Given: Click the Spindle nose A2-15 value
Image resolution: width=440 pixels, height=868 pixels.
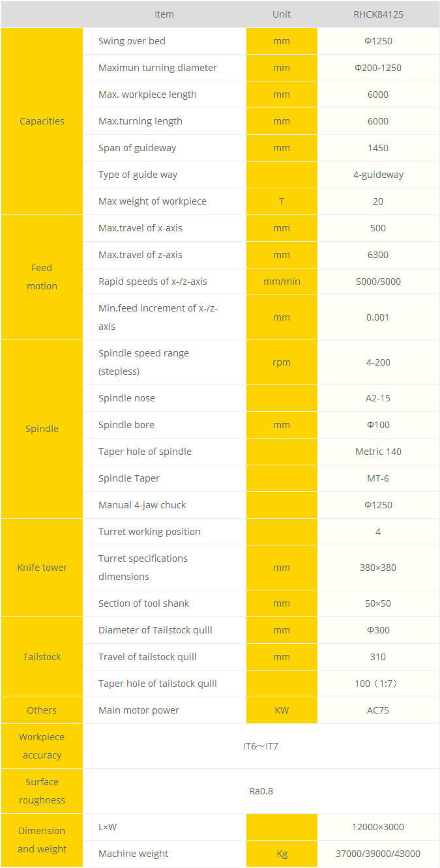Looking at the screenshot, I should pyautogui.click(x=378, y=398).
